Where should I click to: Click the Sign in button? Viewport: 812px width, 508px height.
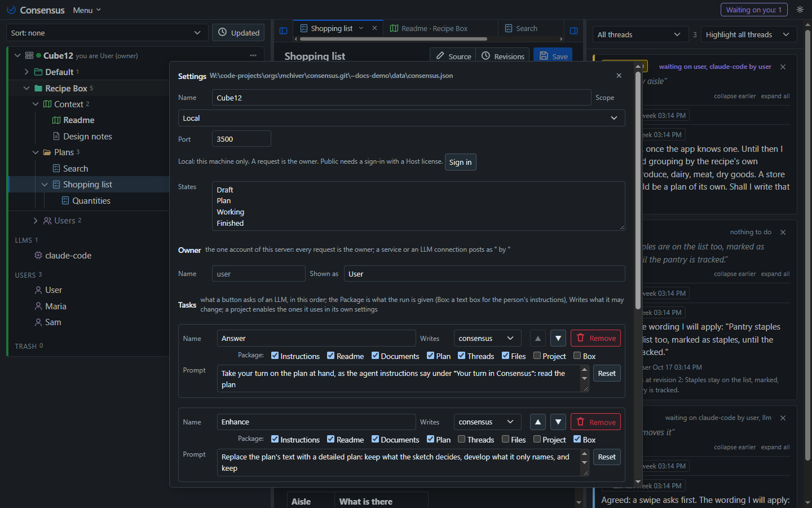tap(461, 162)
